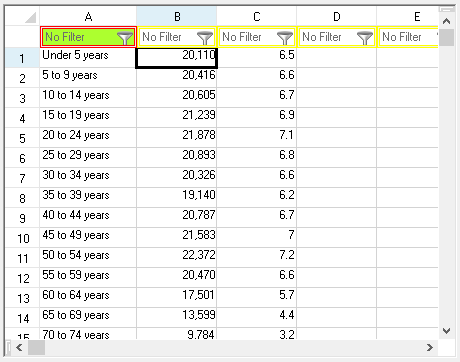Click the '40 to 44 years' cell

tap(88, 218)
